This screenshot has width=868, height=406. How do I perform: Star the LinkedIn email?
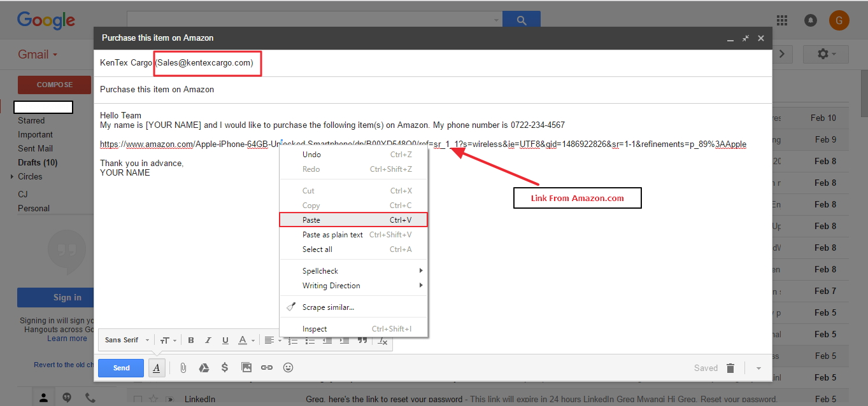153,399
